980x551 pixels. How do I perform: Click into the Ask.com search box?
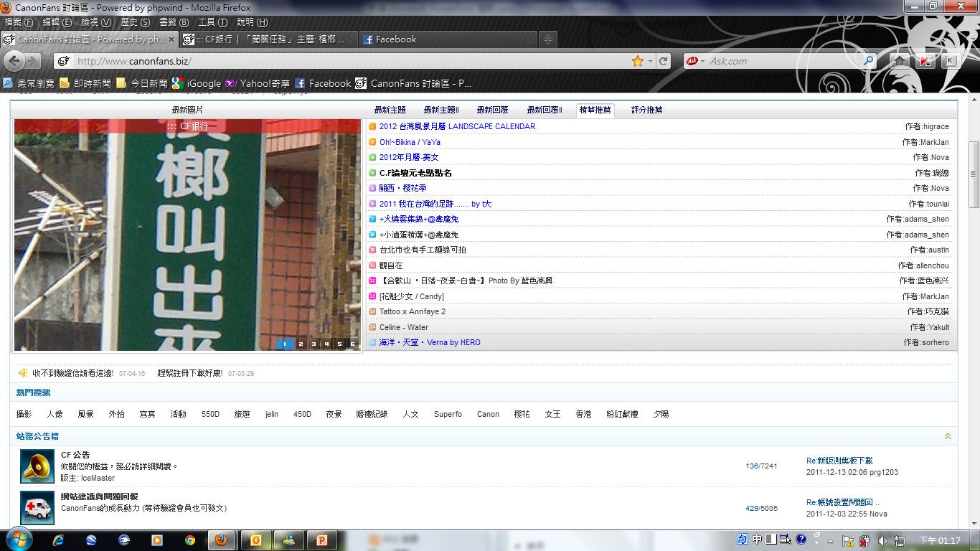(783, 61)
